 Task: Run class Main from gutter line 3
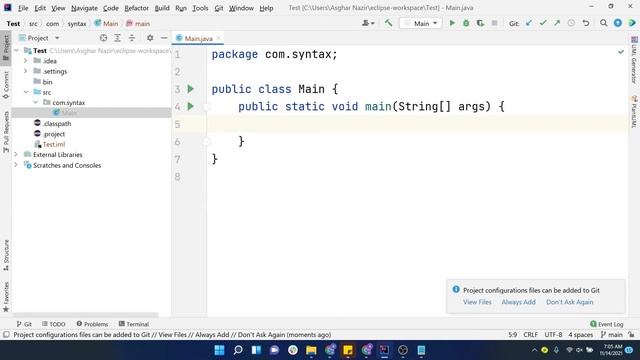pos(190,89)
